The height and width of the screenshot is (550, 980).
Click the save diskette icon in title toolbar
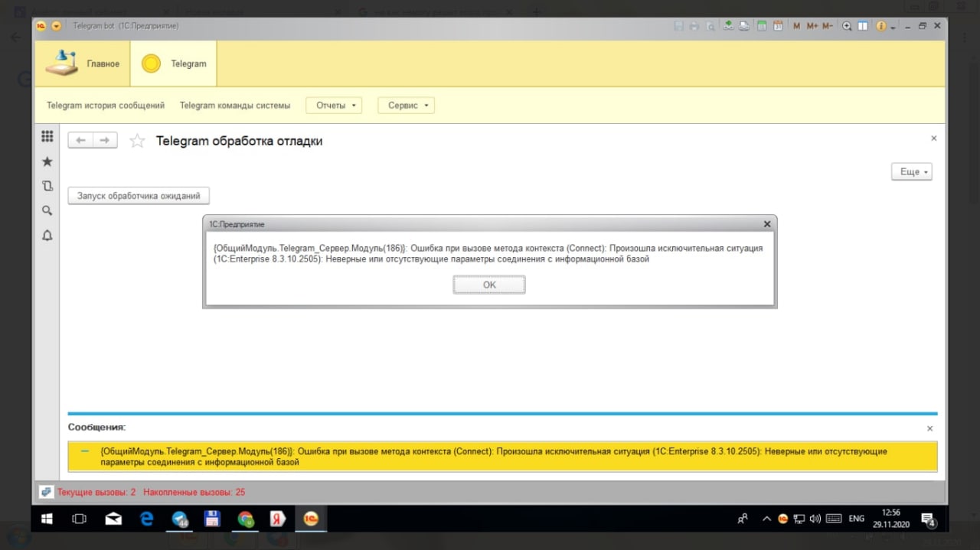pyautogui.click(x=678, y=26)
